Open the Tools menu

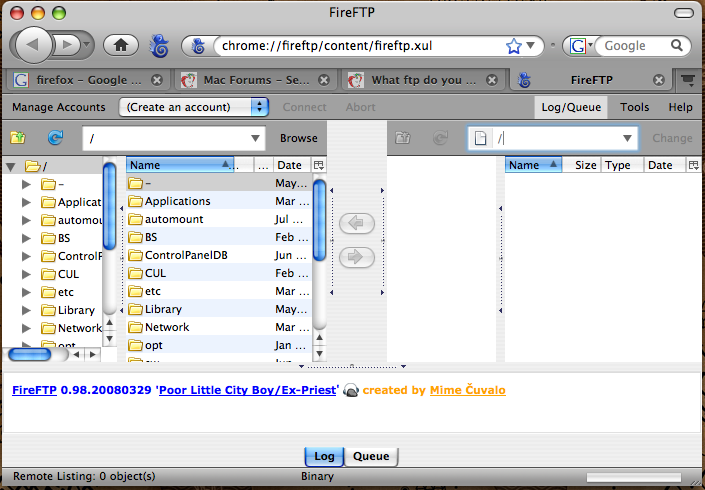tap(634, 107)
